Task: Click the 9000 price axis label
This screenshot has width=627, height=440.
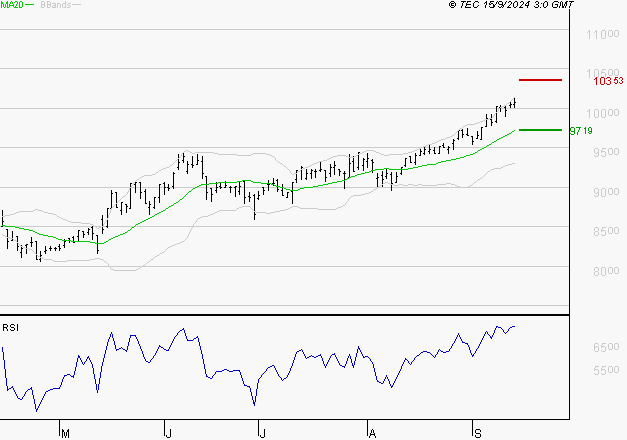Action: click(x=606, y=192)
